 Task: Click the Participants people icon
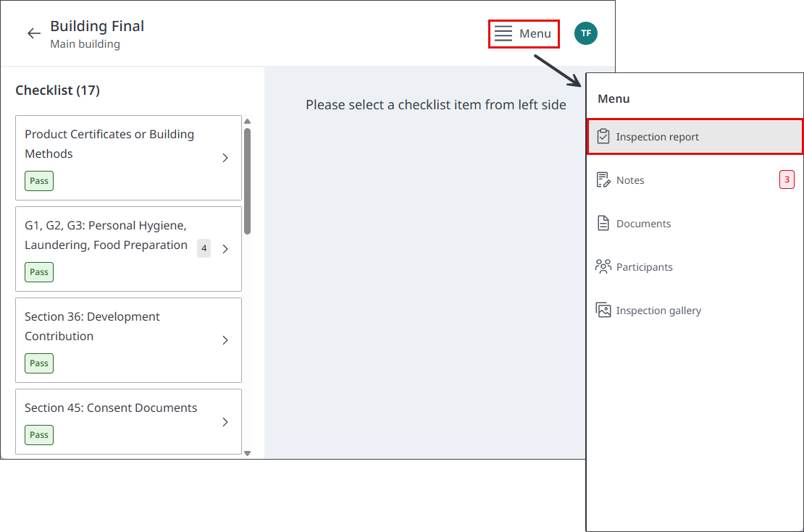tap(603, 266)
